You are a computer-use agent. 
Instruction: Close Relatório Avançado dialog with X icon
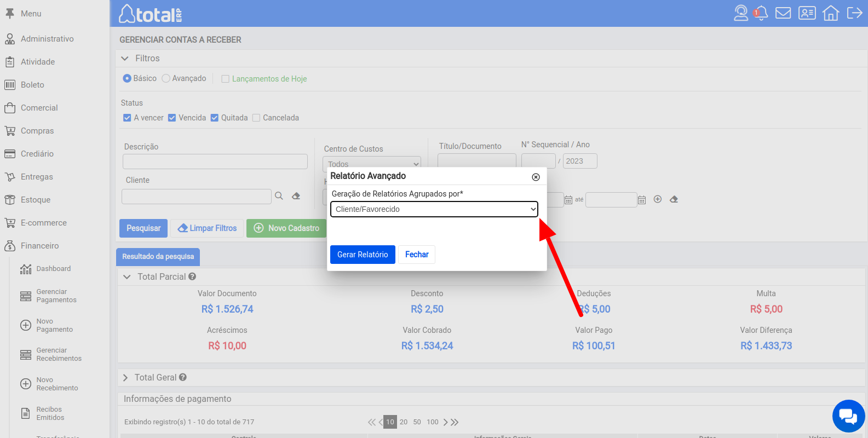tap(536, 177)
